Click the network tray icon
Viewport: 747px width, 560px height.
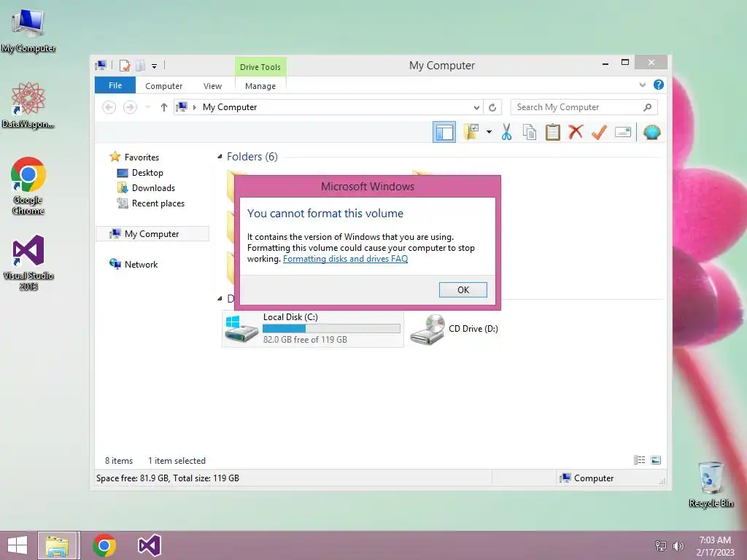point(661,545)
